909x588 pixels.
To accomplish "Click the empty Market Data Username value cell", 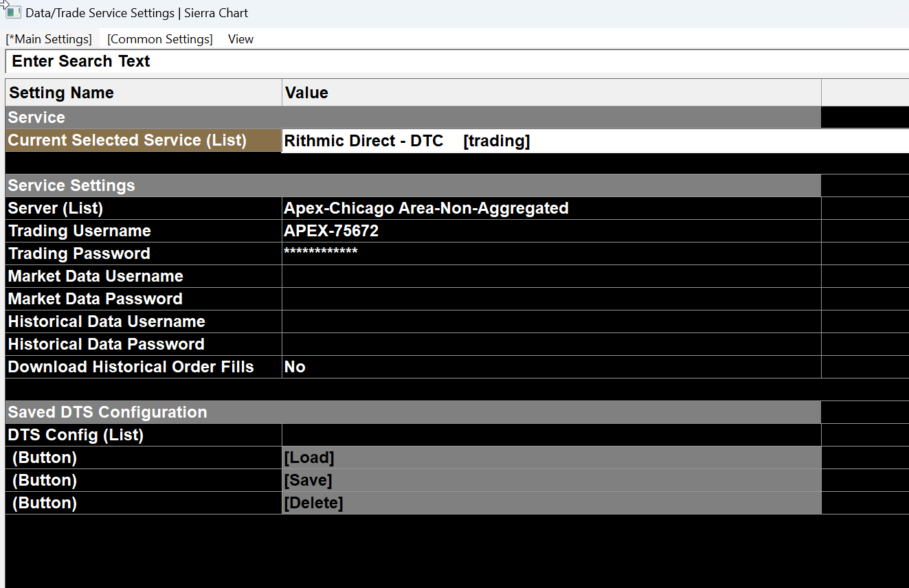I will 551,276.
